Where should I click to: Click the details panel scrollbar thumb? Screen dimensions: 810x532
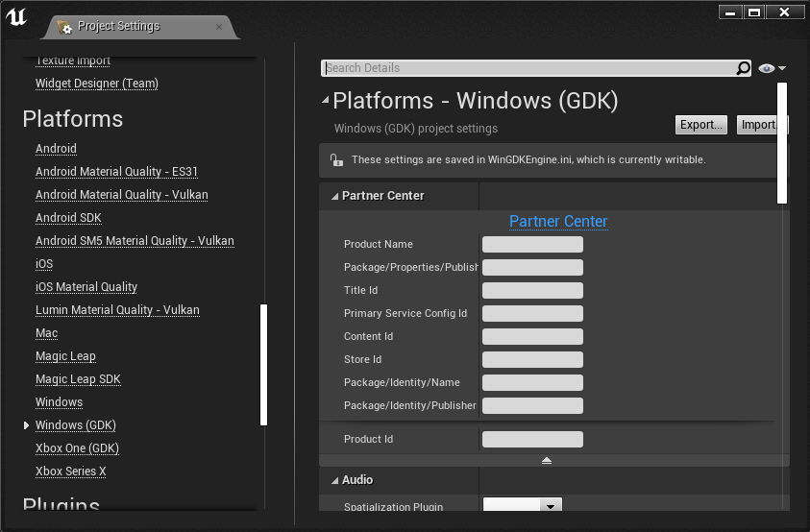pos(782,143)
